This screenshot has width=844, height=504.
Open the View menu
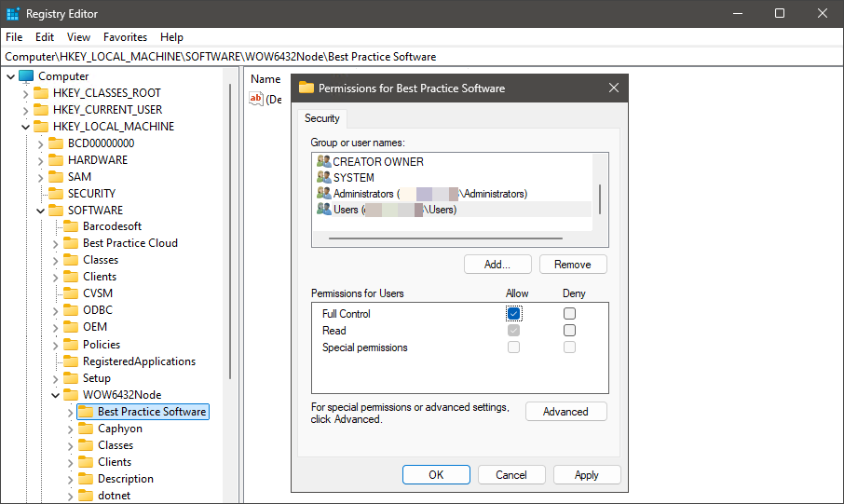[x=78, y=37]
